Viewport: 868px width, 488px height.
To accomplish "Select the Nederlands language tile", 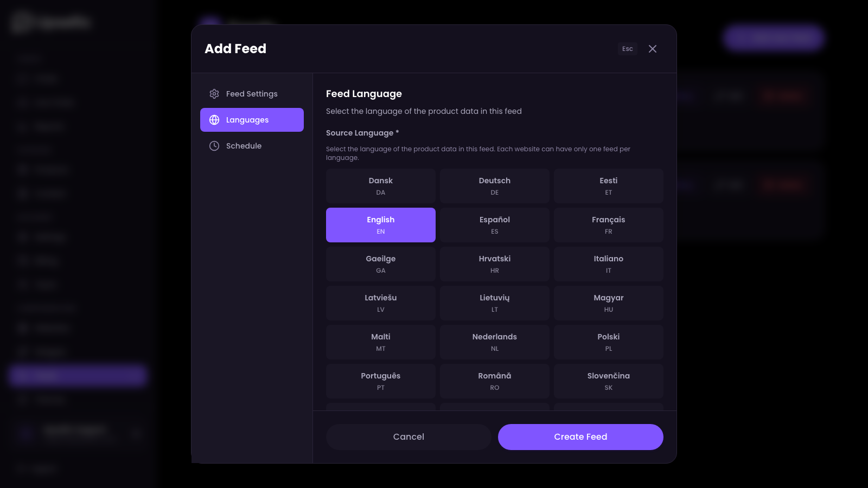I will pyautogui.click(x=494, y=342).
